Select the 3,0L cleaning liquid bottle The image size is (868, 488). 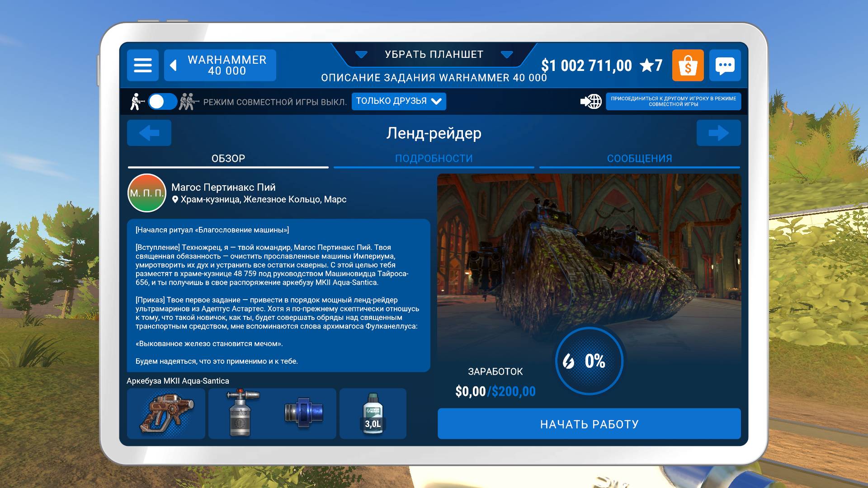pyautogui.click(x=373, y=413)
